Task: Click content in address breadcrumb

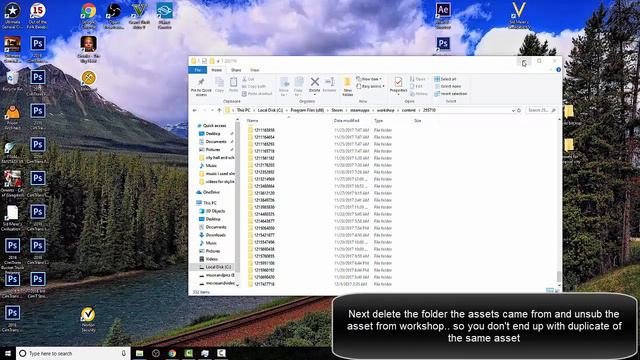Action: (409, 110)
